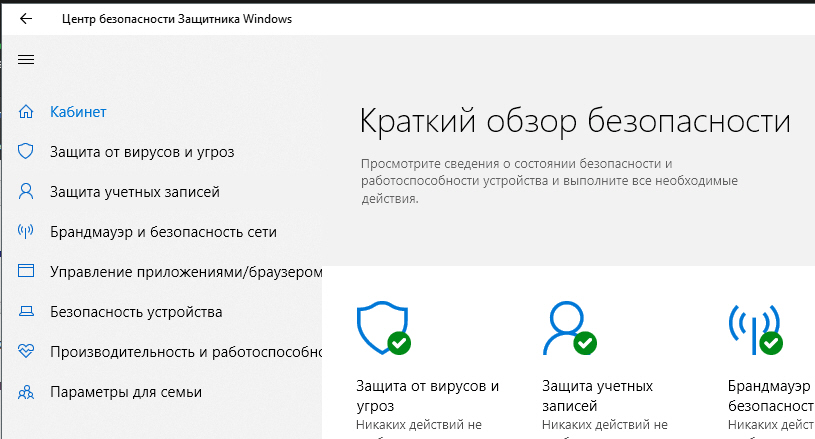
Task: Open the large shield virus protection tile icon
Action: point(384,328)
